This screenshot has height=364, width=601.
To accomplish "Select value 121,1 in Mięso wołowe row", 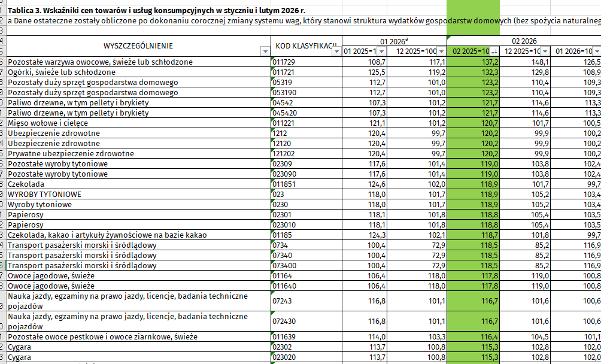I will 365,123.
